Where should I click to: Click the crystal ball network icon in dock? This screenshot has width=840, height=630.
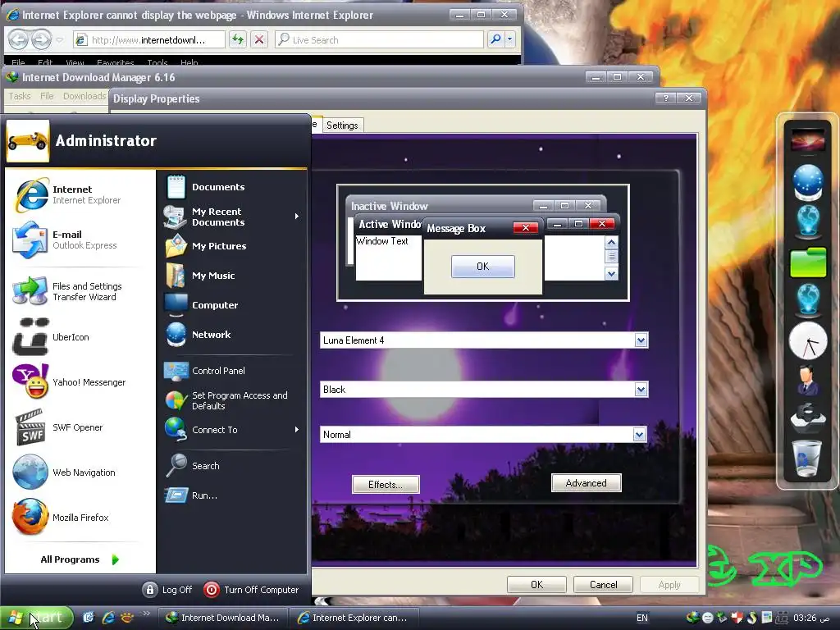[x=808, y=182]
